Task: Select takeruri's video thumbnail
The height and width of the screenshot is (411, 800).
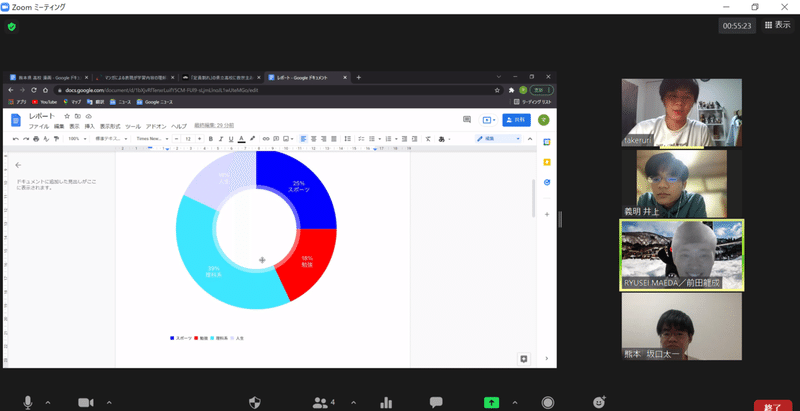Action: [x=682, y=112]
